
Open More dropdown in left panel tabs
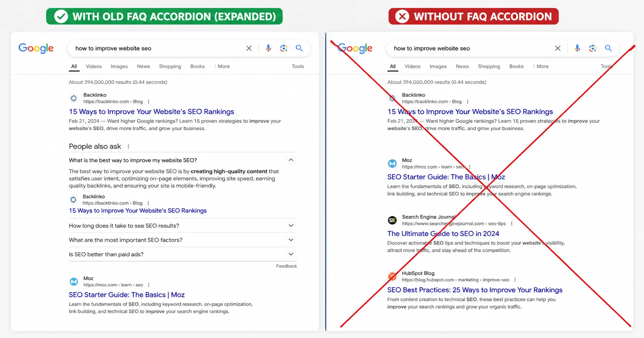pos(222,66)
